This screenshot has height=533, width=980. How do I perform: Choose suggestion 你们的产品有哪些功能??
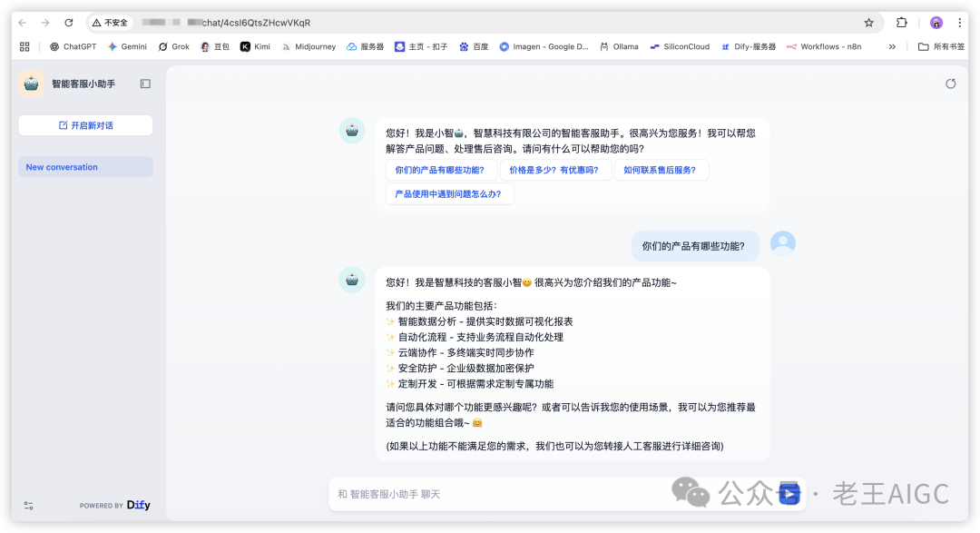[439, 170]
